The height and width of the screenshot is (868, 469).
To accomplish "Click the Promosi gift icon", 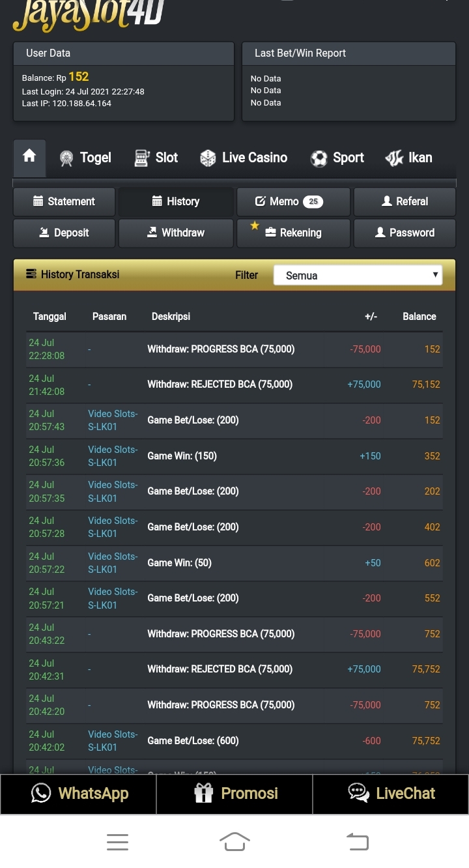I will pos(204,793).
